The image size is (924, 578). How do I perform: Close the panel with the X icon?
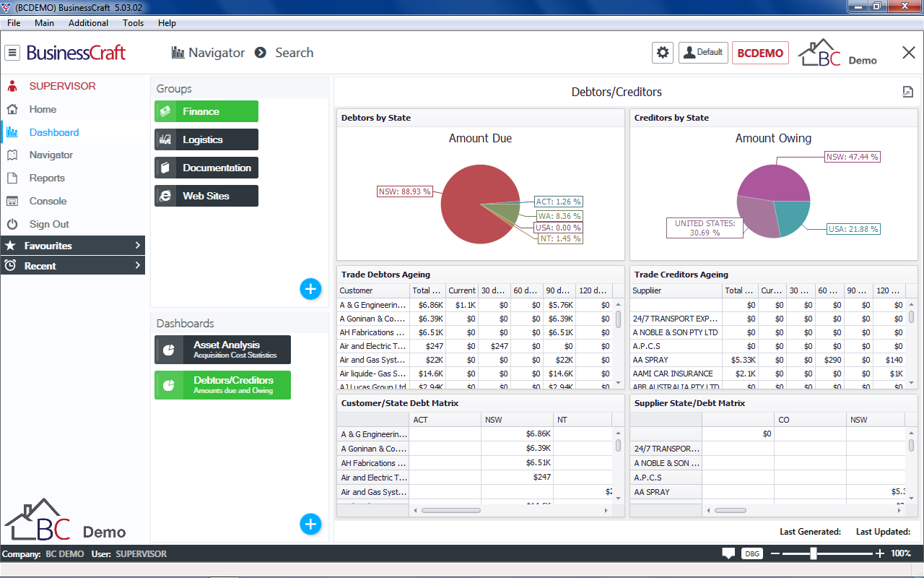909,53
